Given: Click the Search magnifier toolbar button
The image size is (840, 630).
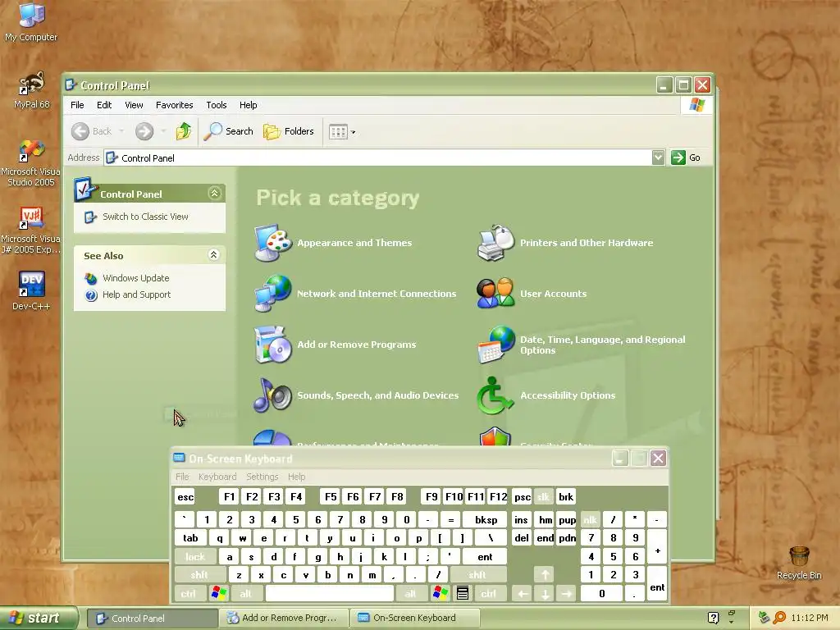Looking at the screenshot, I should [x=229, y=131].
